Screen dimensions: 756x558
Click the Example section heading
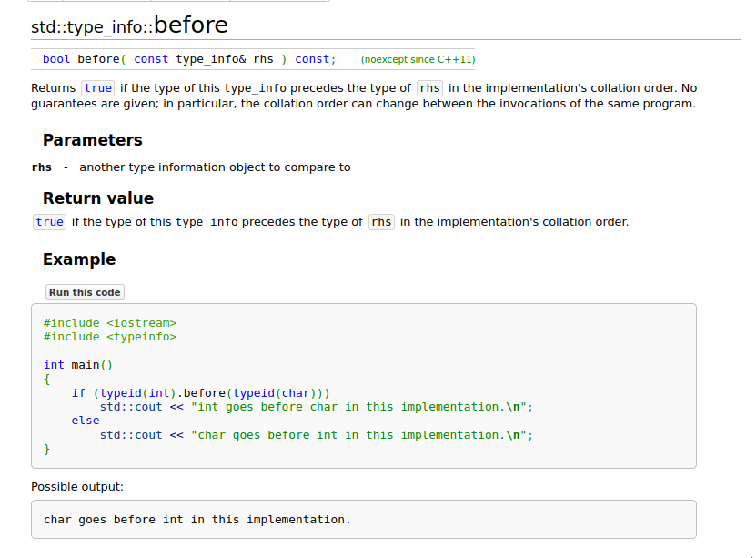(x=79, y=259)
